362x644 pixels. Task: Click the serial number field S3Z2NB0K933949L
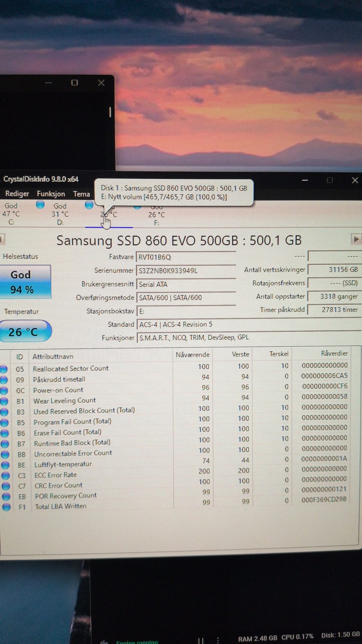coord(186,271)
